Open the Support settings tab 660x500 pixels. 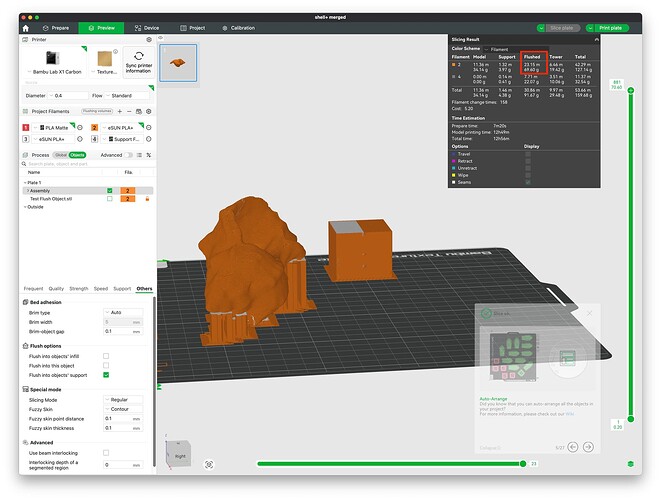(x=122, y=289)
